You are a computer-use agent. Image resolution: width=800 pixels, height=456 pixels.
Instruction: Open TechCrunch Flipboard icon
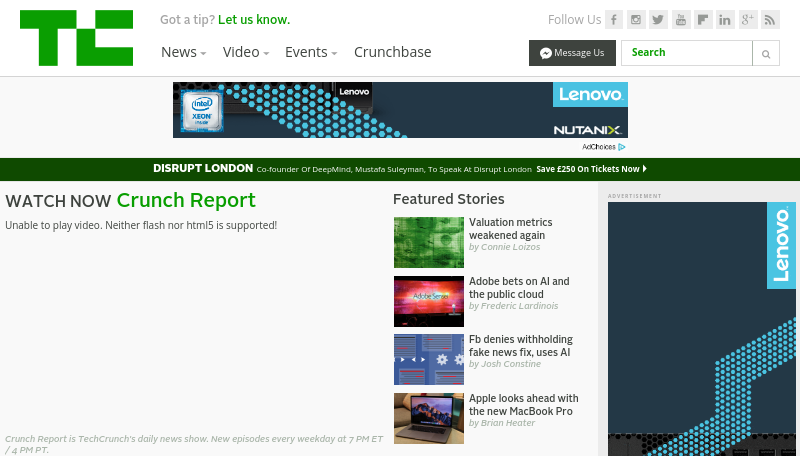[703, 20]
